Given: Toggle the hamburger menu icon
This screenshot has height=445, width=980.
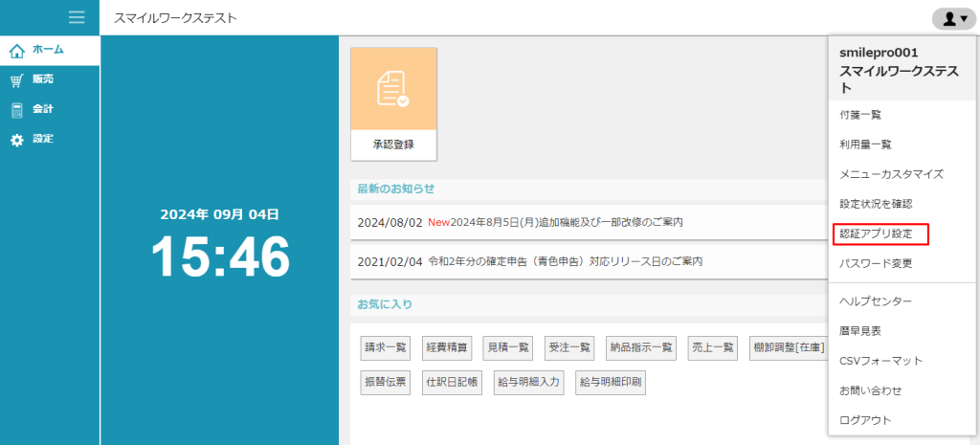Looking at the screenshot, I should click(x=77, y=17).
